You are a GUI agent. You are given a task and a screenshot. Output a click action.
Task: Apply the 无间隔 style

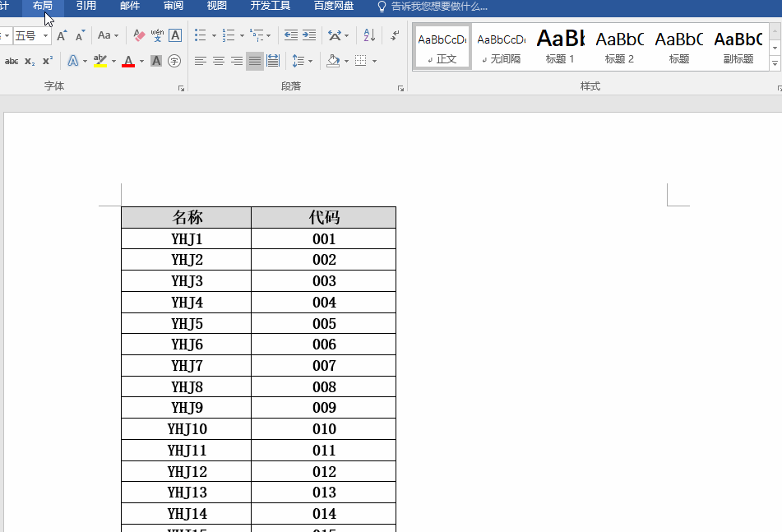pos(502,46)
